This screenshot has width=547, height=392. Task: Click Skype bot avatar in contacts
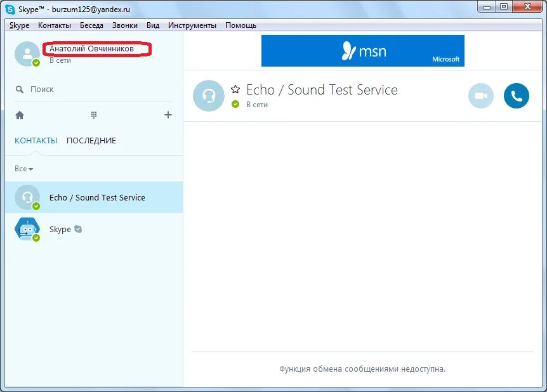27,229
